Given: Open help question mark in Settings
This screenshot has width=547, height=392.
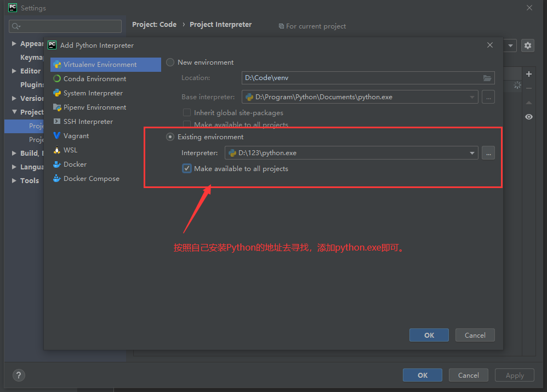Looking at the screenshot, I should click(x=19, y=376).
